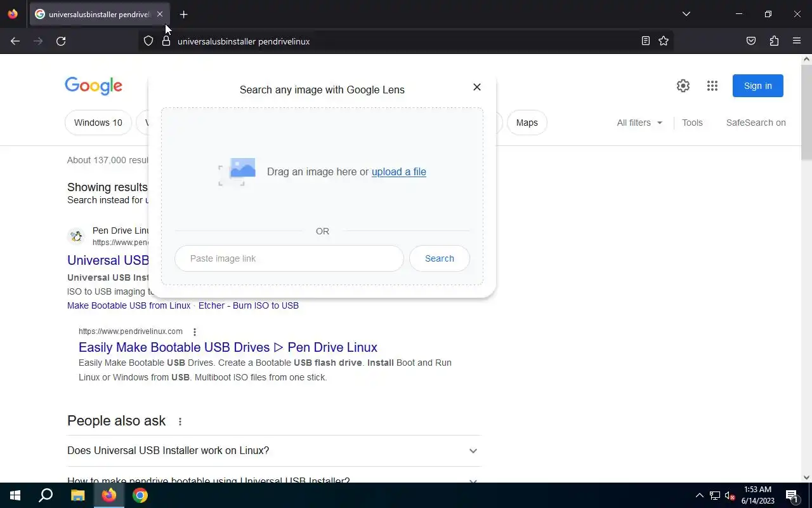Open the Google apps grid
Image resolution: width=812 pixels, height=508 pixels.
click(x=712, y=86)
